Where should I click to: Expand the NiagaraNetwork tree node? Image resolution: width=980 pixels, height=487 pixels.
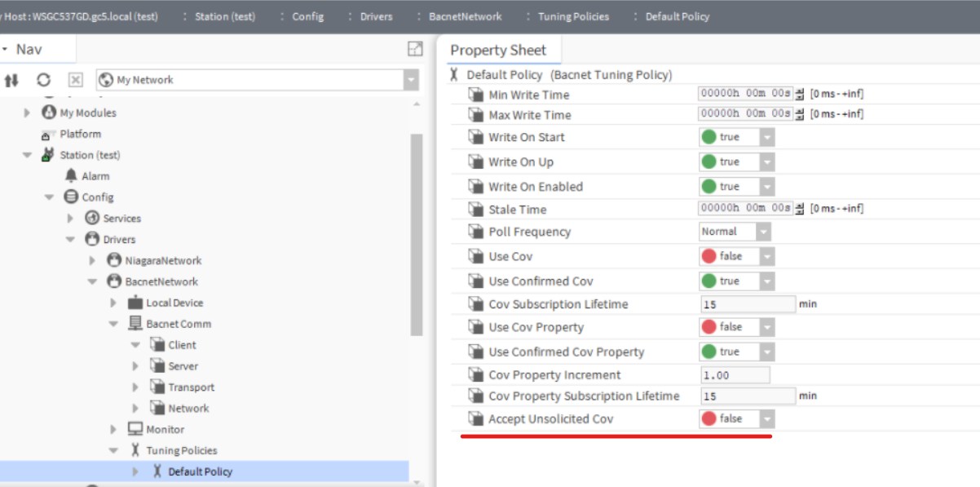(92, 261)
